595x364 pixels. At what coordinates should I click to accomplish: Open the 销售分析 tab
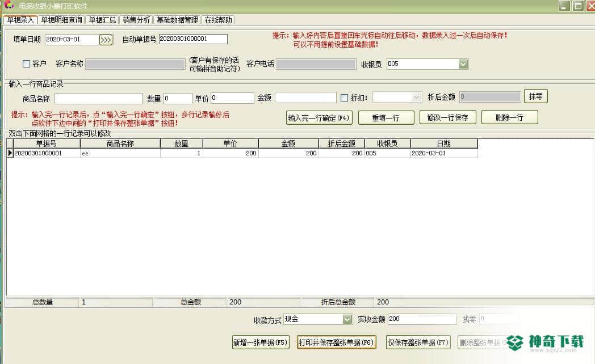tap(136, 20)
